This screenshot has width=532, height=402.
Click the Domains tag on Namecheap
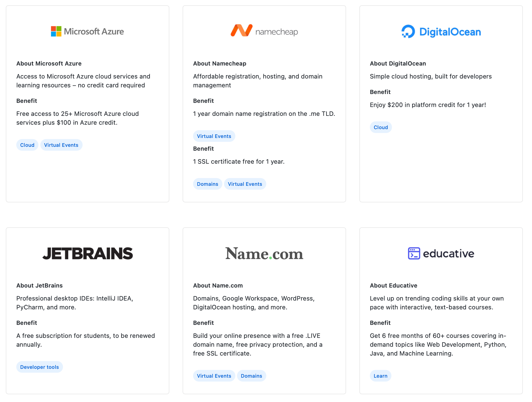click(x=207, y=183)
